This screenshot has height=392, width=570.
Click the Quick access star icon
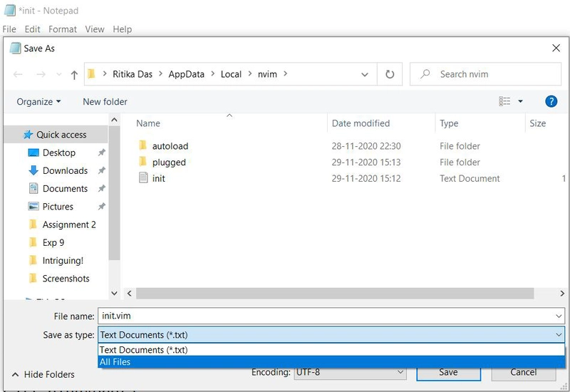(28, 135)
